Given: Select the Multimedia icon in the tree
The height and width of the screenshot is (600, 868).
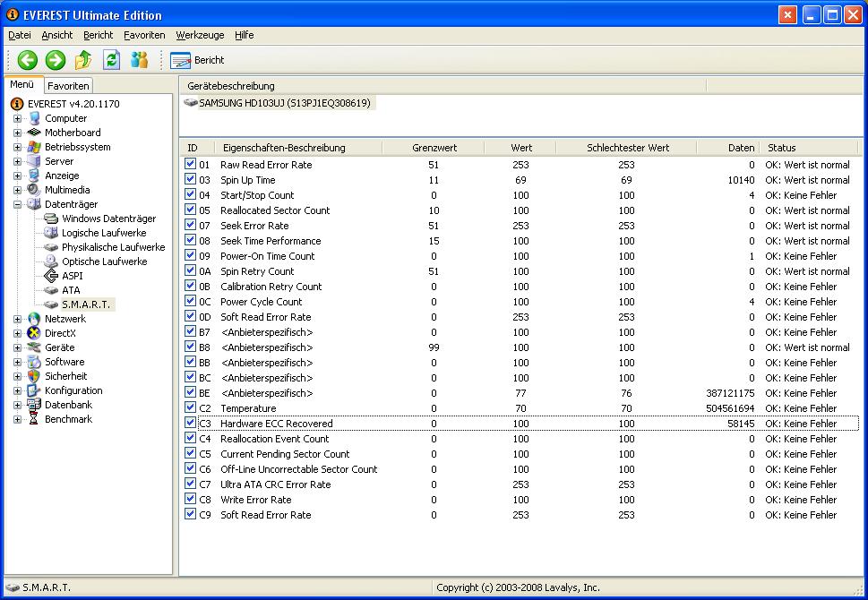Looking at the screenshot, I should (x=34, y=190).
